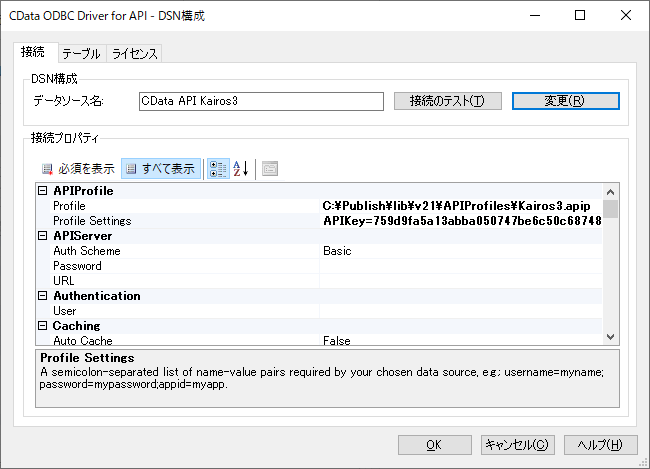650x469 pixels.
Task: Confirm with the OK button
Action: pyautogui.click(x=434, y=445)
